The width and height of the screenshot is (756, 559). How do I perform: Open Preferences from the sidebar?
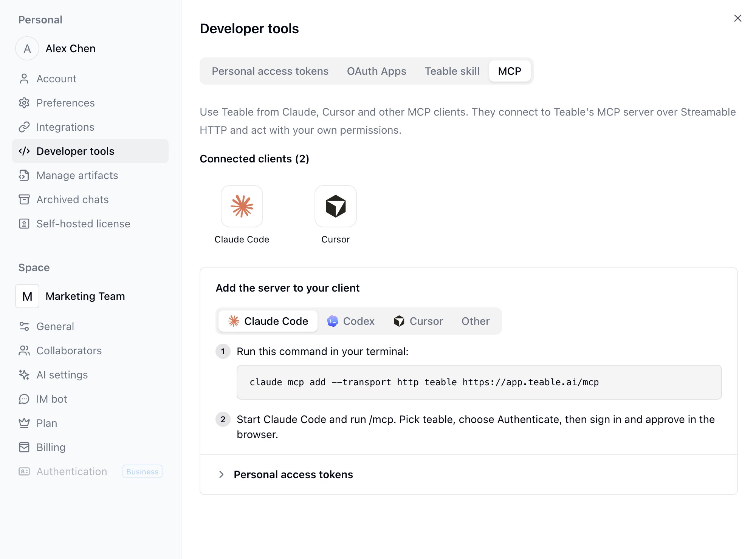90,103
